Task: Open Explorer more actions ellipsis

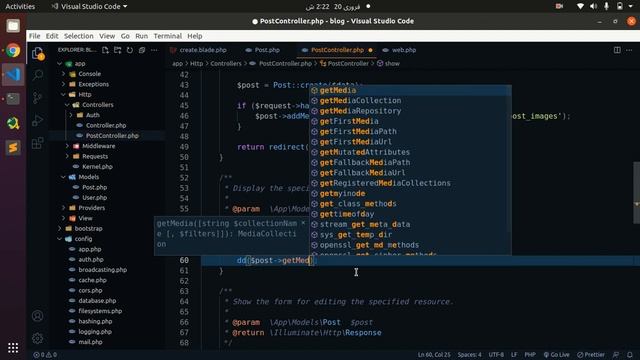Action: (154, 50)
